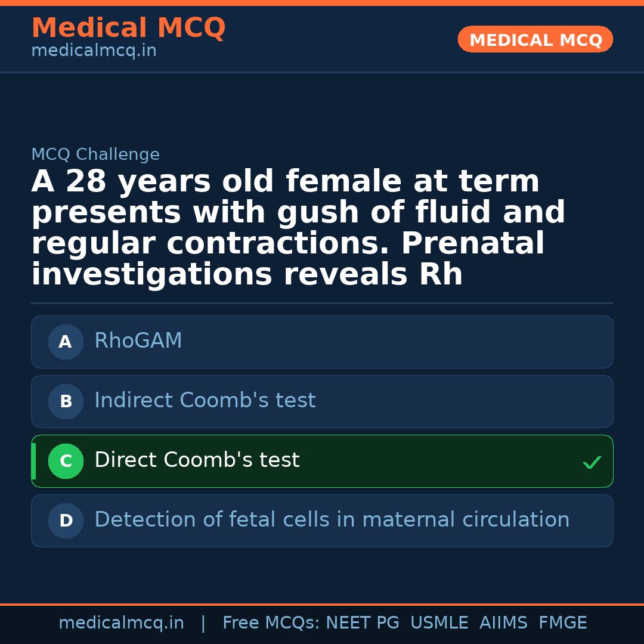Click the letter A option circle
The width and height of the screenshot is (644, 644).
66,342
